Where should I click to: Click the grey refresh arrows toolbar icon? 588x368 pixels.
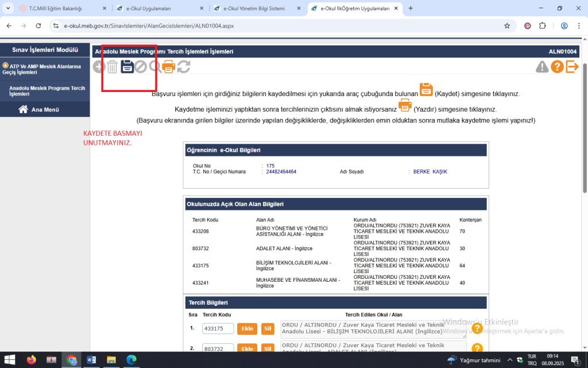[183, 67]
